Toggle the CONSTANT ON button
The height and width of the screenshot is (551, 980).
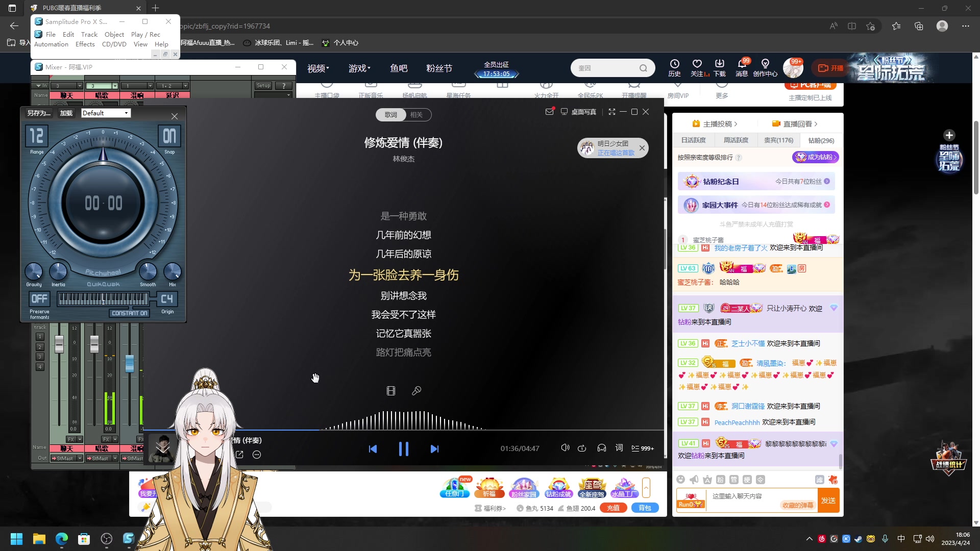129,313
